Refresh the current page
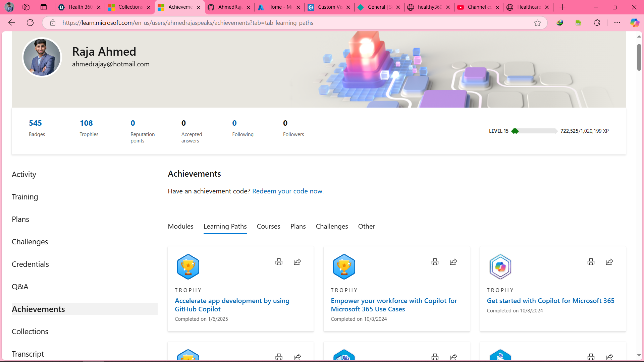Image resolution: width=644 pixels, height=362 pixels. (30, 23)
